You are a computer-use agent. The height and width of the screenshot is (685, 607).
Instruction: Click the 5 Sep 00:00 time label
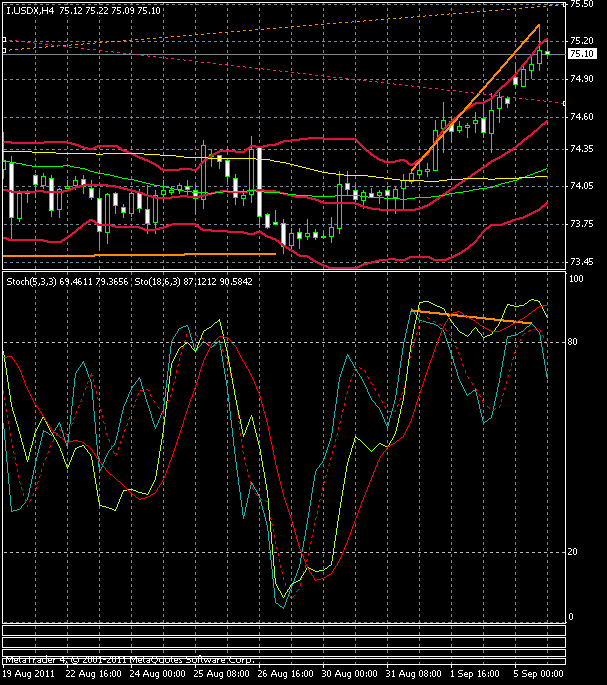pos(539,674)
